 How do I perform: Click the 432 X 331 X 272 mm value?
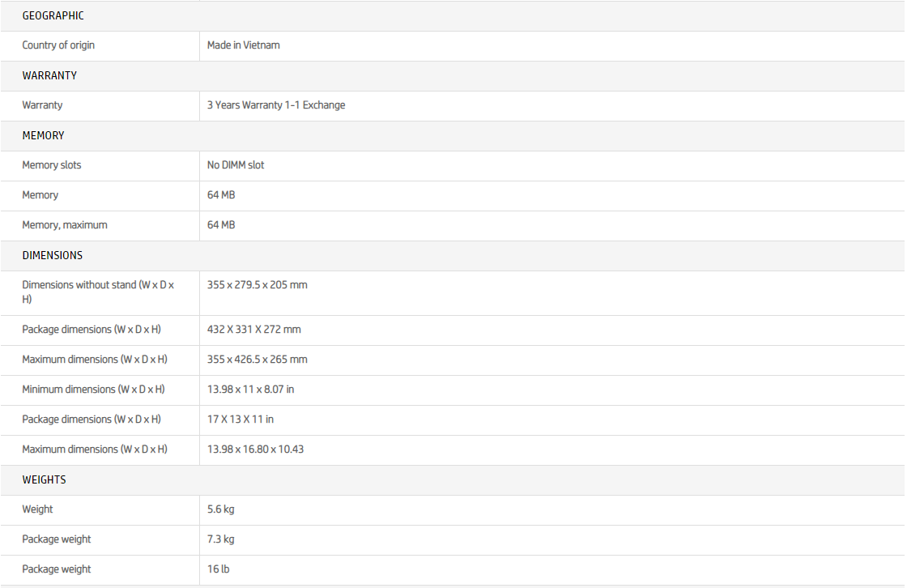click(253, 330)
